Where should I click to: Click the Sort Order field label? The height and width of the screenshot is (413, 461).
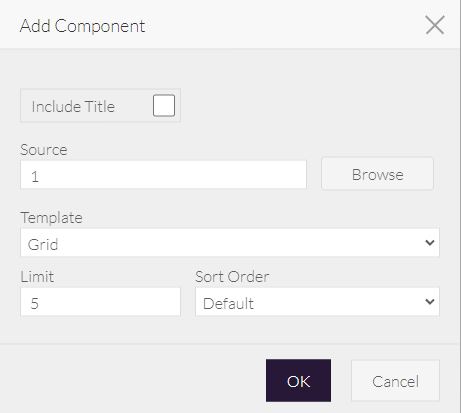232,277
